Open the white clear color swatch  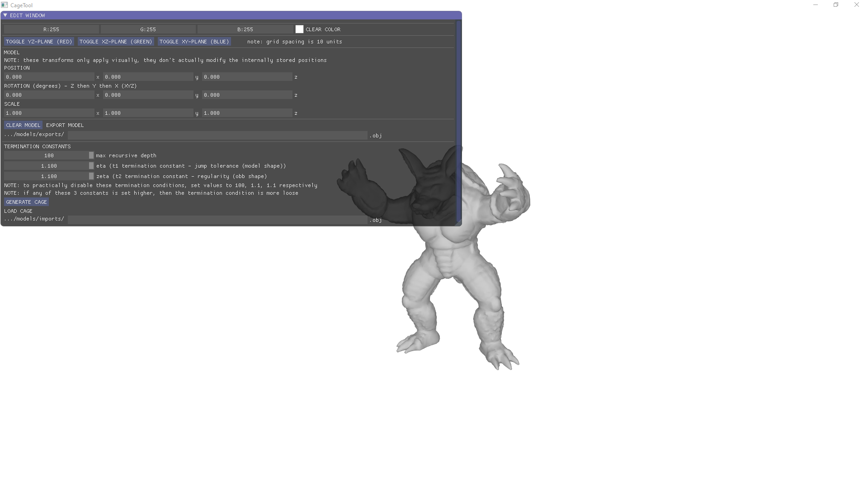pos(299,29)
